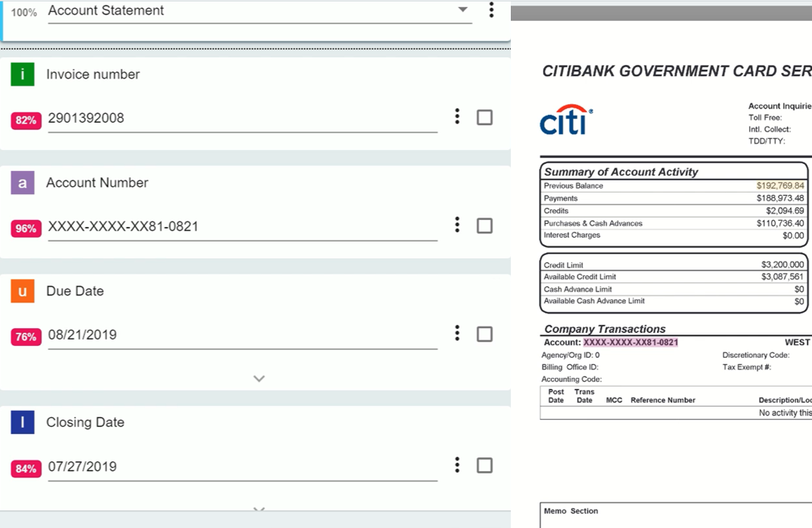Viewport: 812px width, 528px height.
Task: Edit the Invoice number field 2901392008
Action: click(x=243, y=119)
